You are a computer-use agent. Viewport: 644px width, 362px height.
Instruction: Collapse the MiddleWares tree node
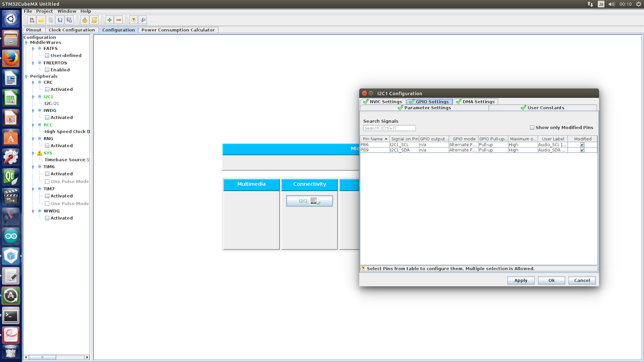pos(27,43)
